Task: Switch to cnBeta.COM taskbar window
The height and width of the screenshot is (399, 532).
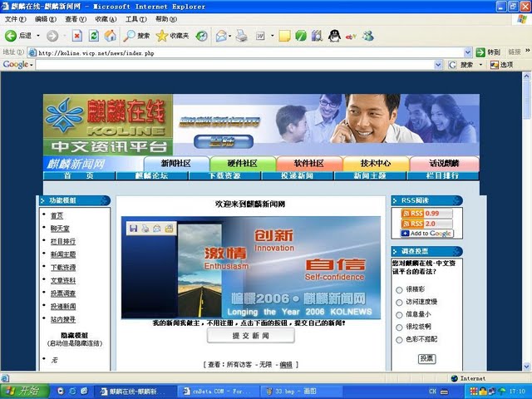Action: 218,392
